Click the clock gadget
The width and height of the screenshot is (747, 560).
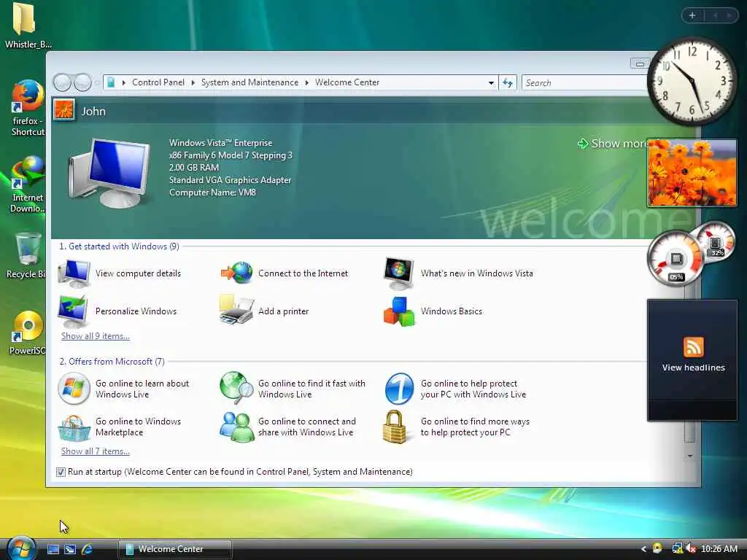(692, 82)
